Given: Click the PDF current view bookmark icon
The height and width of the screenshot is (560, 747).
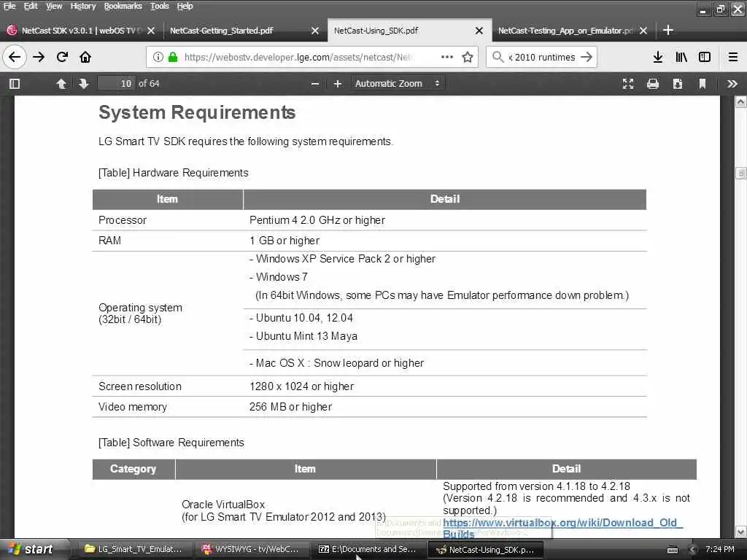Looking at the screenshot, I should click(x=703, y=84).
